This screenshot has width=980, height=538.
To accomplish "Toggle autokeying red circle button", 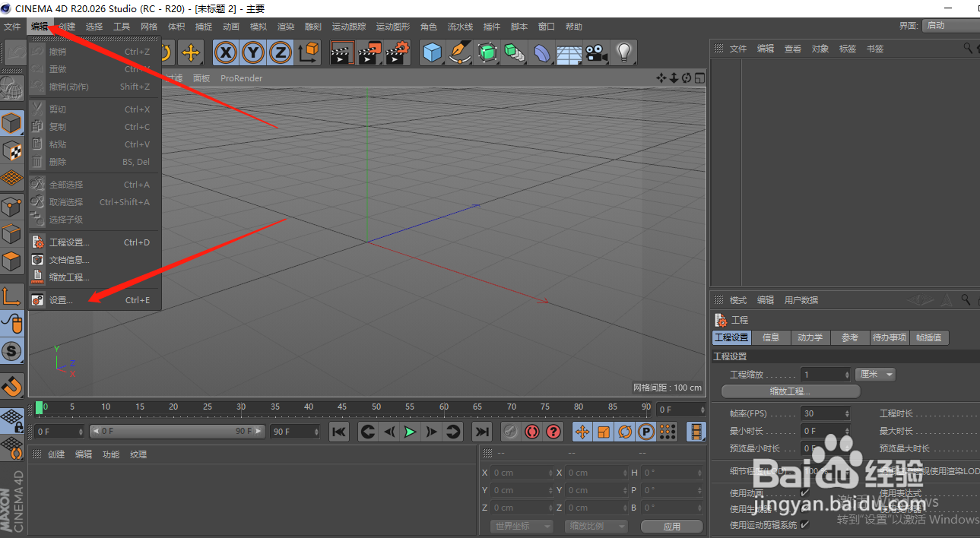I will [532, 432].
